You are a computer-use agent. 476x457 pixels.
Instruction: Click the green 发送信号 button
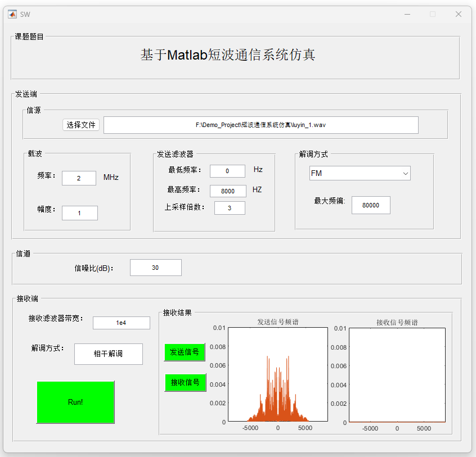185,352
